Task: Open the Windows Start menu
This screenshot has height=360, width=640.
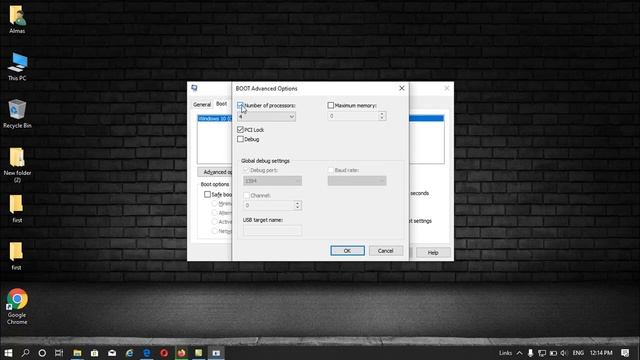Action: 8,353
